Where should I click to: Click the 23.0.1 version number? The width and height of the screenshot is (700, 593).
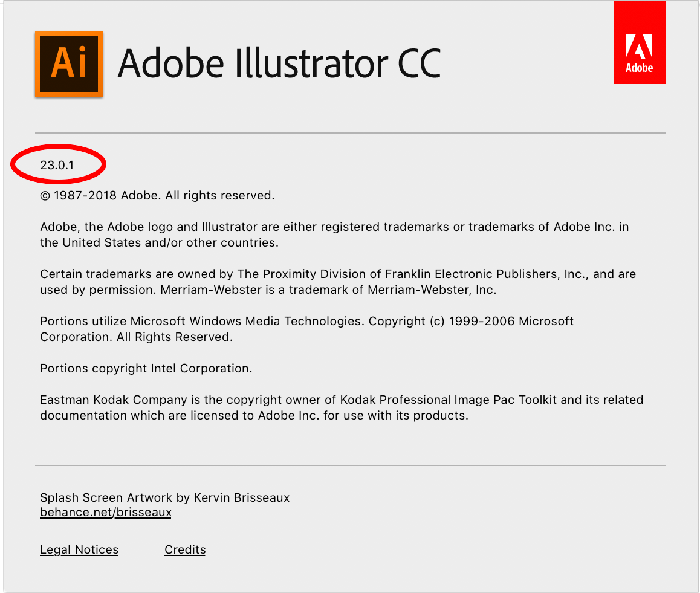point(57,164)
